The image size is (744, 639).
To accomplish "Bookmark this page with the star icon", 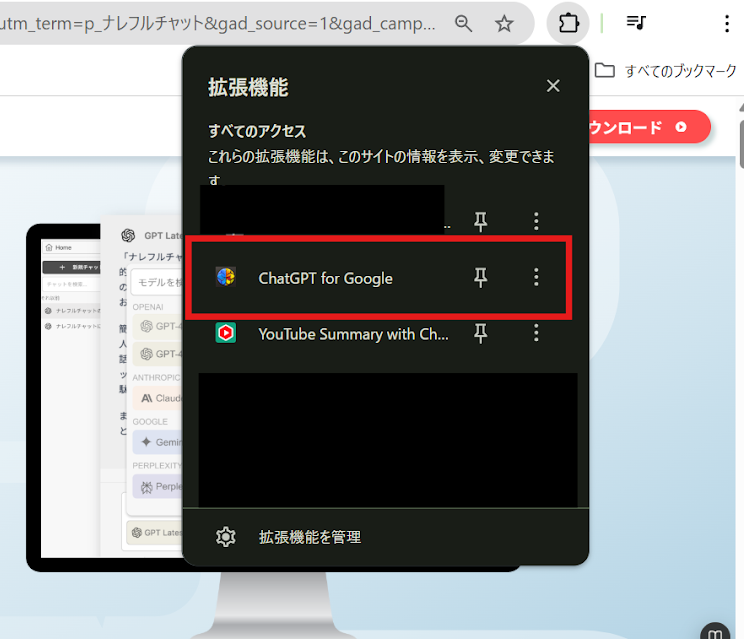I will point(504,23).
